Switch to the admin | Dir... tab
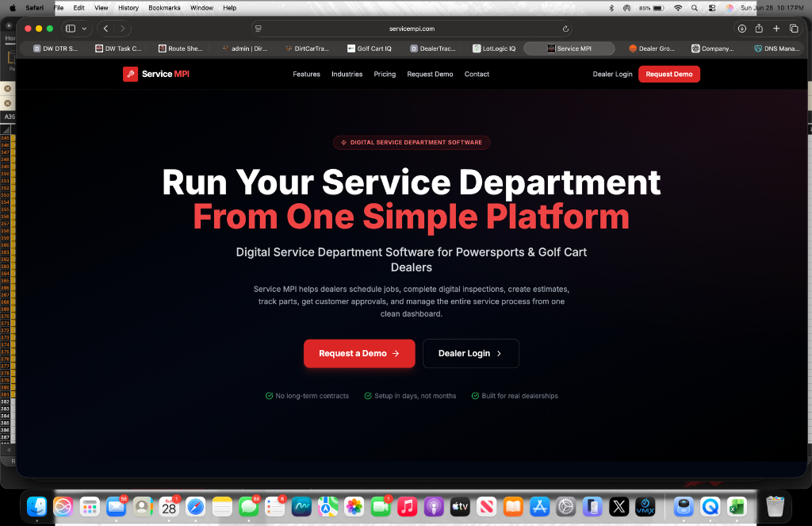Viewport: 812px width, 526px height. 244,48
